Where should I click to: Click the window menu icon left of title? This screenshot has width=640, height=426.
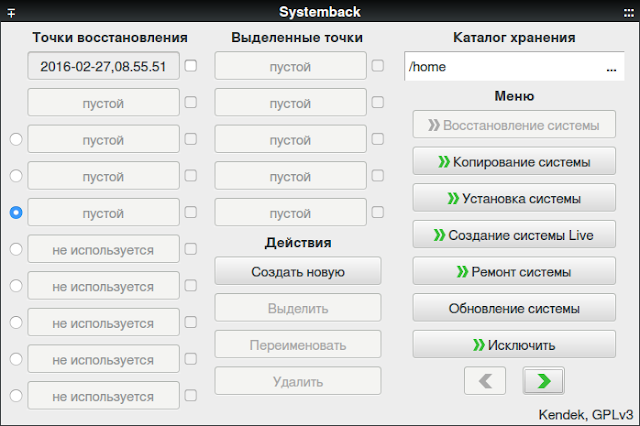pyautogui.click(x=11, y=13)
